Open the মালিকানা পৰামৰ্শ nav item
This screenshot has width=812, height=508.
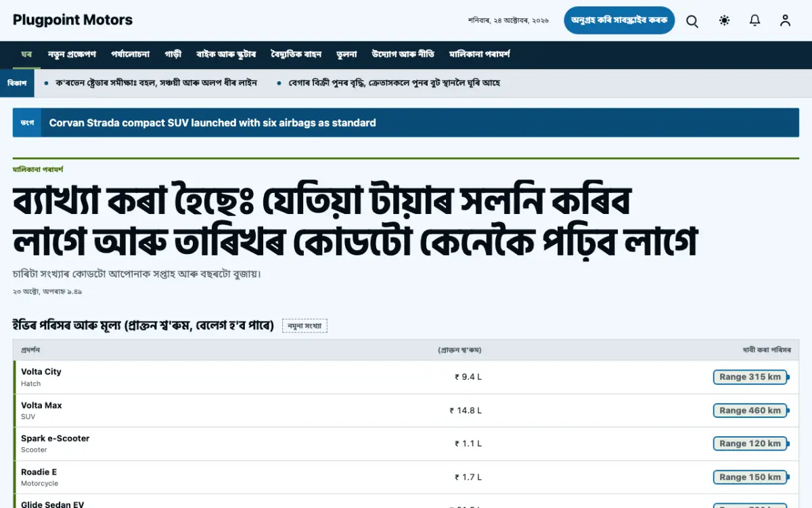tap(479, 54)
